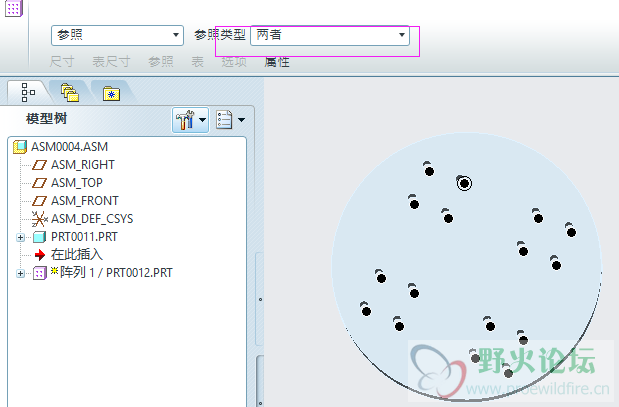Open the 表尺寸 tab
This screenshot has width=619, height=407.
coord(111,62)
